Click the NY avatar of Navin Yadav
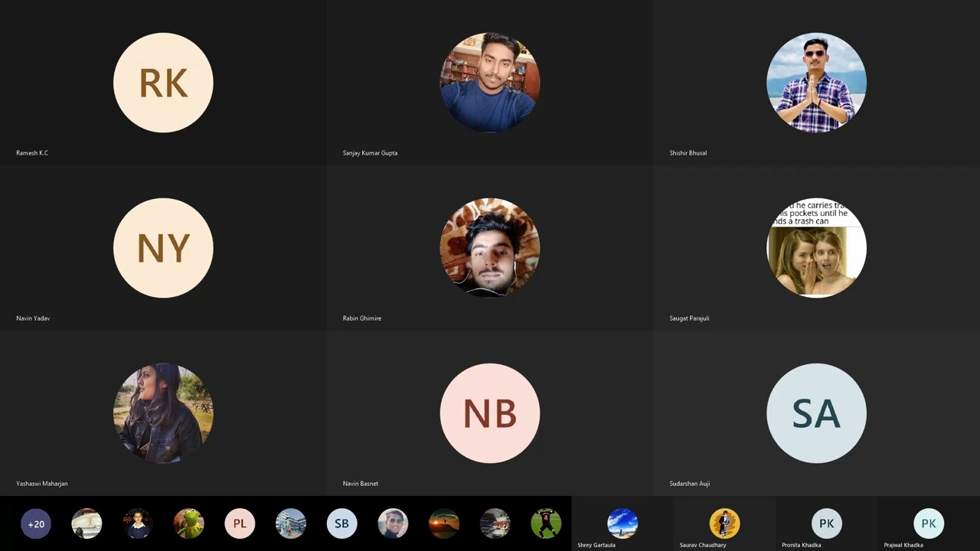980x551 pixels. coord(163,248)
